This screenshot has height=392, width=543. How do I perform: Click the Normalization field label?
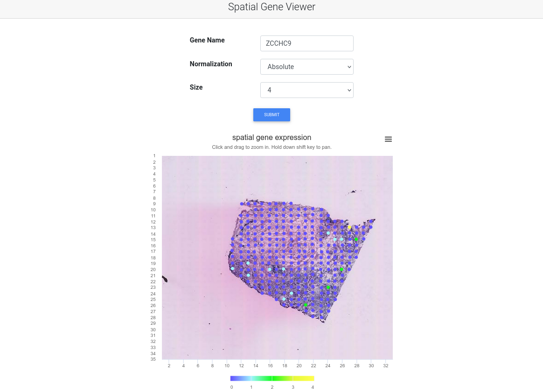[211, 64]
